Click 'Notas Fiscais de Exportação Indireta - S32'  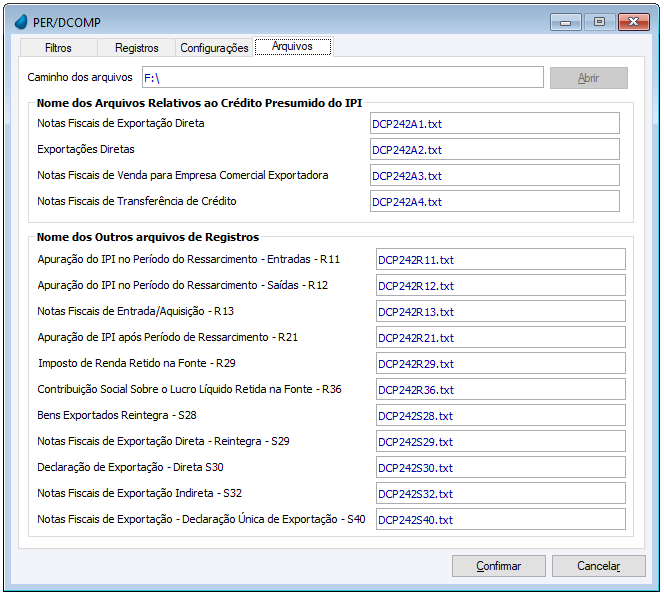coord(140,493)
